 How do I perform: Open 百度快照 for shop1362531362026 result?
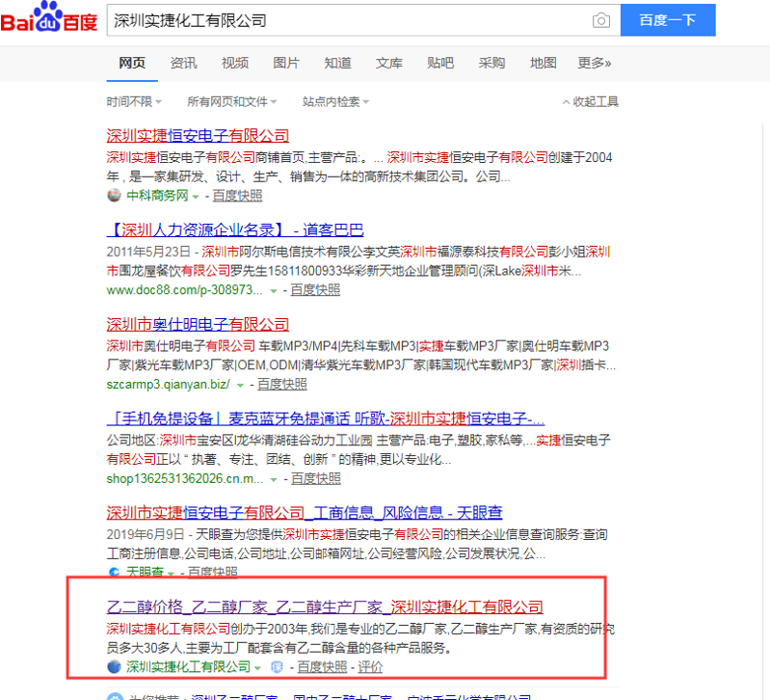pyautogui.click(x=316, y=478)
